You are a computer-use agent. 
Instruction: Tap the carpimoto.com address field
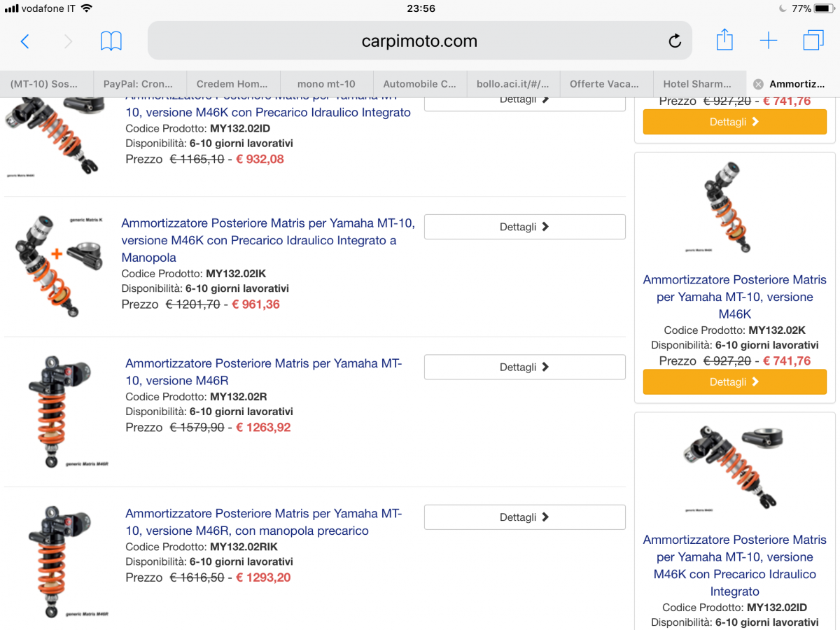[x=420, y=41]
